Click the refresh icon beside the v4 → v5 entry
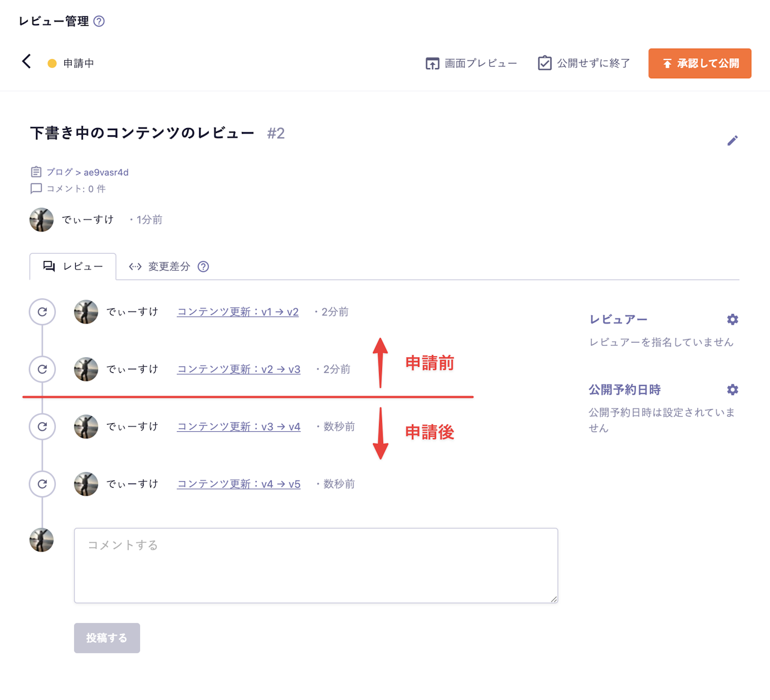Screen dimensions: 770x700 pyautogui.click(x=42, y=484)
